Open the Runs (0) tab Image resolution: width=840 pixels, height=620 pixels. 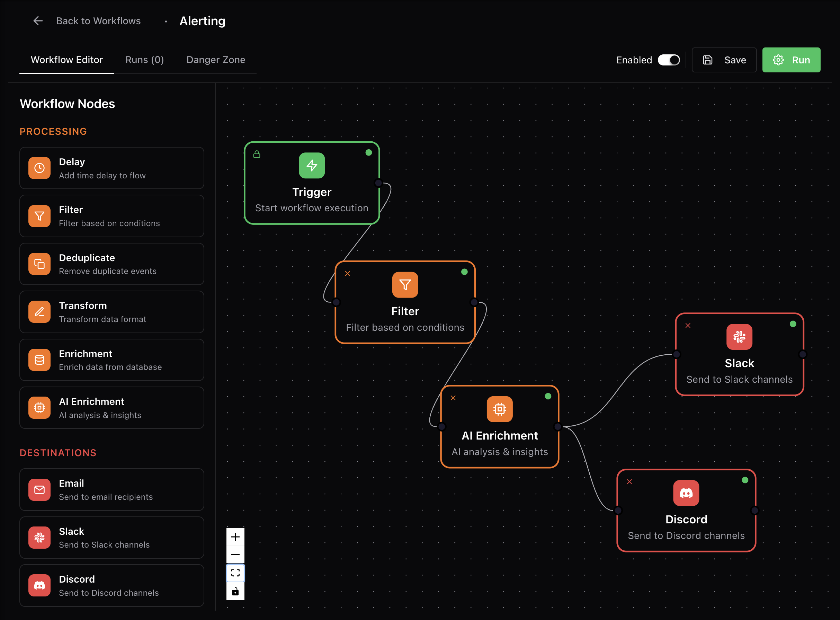144,60
